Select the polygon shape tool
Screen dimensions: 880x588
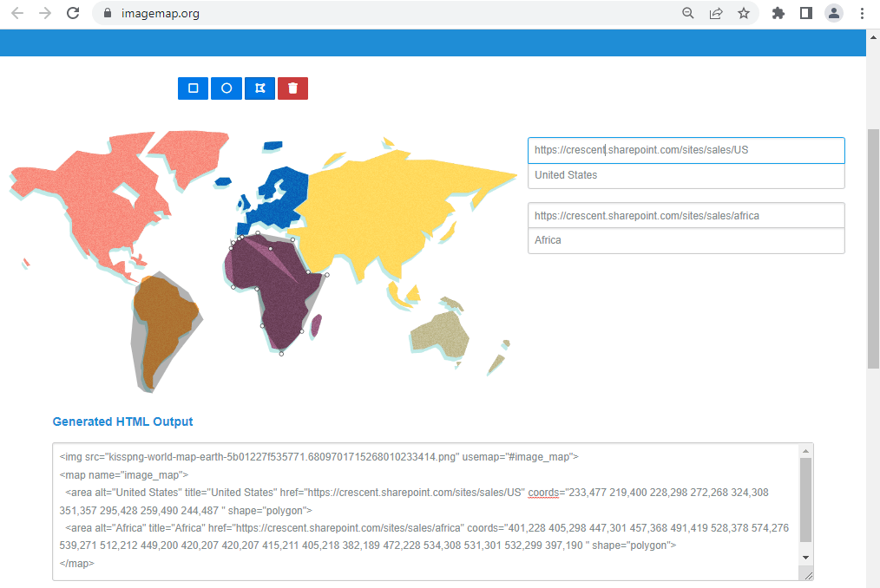pos(259,88)
